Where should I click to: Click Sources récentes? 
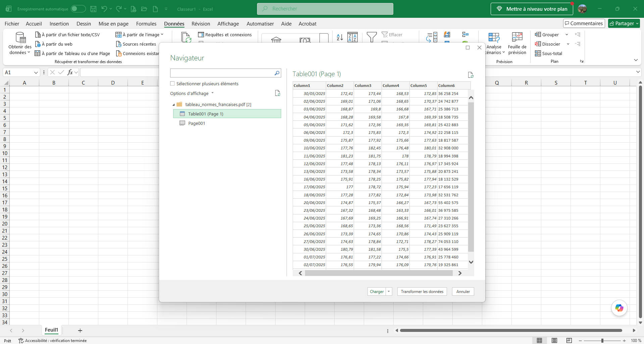point(136,44)
